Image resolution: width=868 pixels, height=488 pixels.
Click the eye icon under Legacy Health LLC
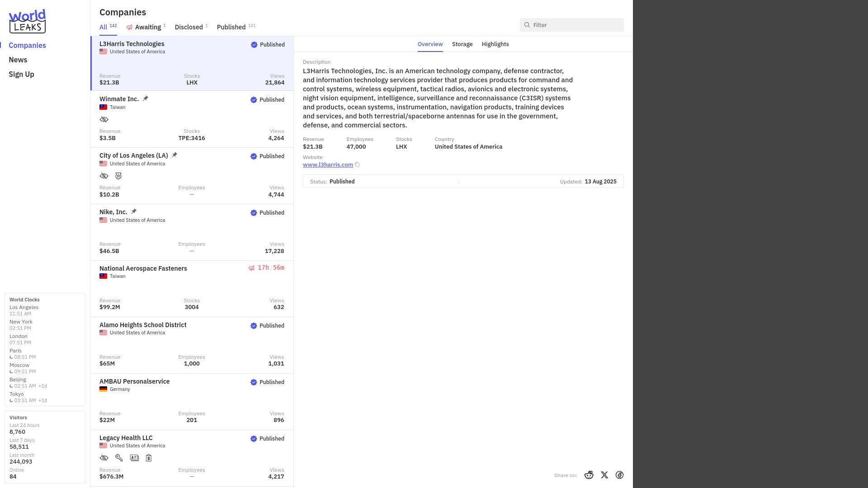[104, 458]
